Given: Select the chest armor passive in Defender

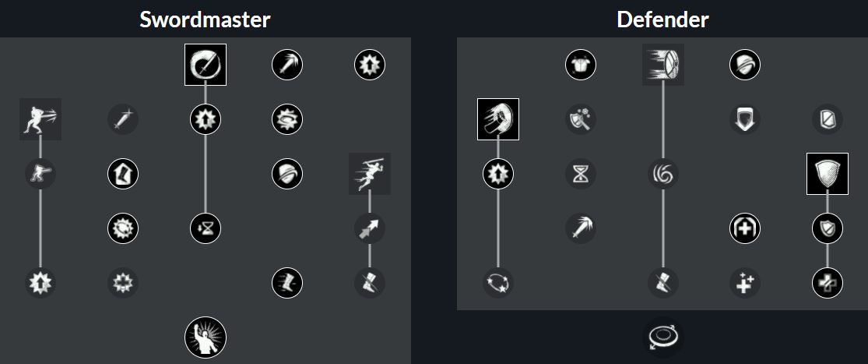Looking at the screenshot, I should click(581, 65).
